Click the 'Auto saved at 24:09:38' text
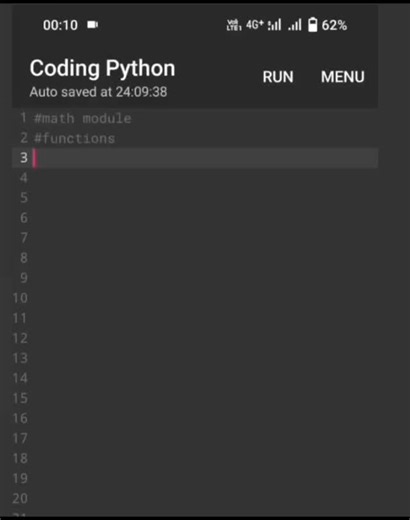 98,92
